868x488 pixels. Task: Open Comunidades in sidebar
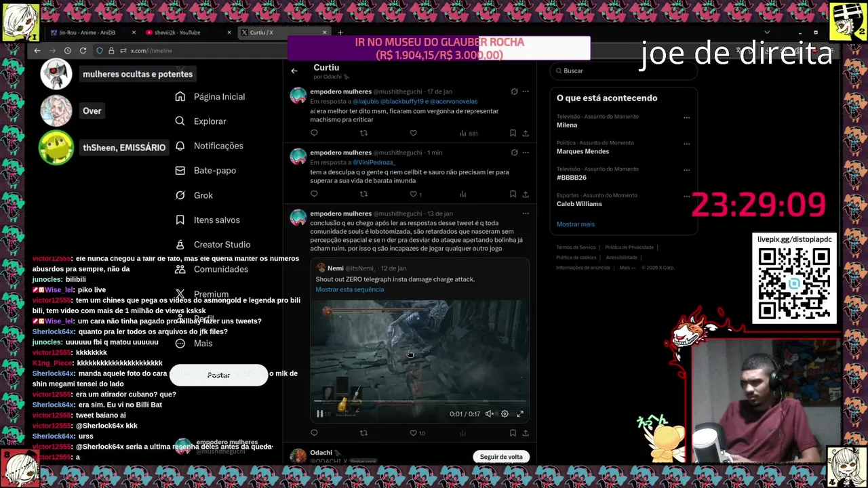pos(212,269)
